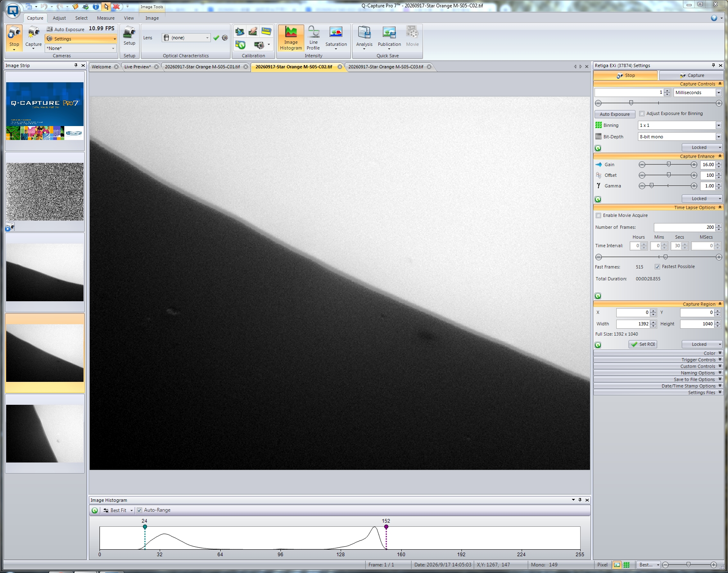Click the Locked button under Capture Region

(x=702, y=344)
